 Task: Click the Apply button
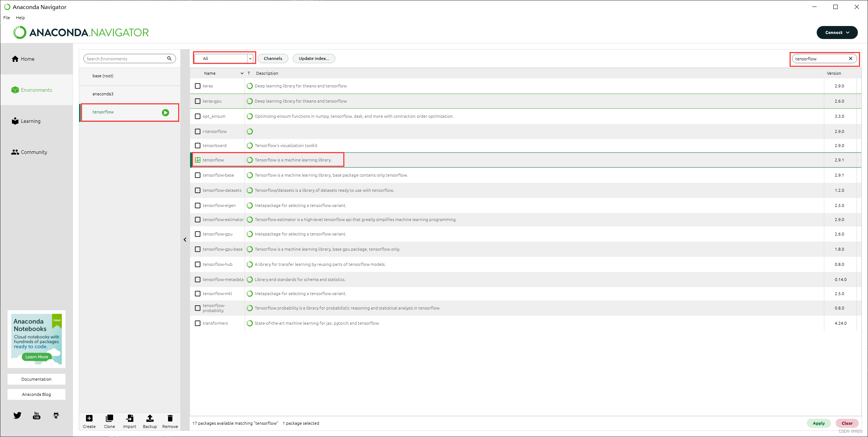pos(818,423)
